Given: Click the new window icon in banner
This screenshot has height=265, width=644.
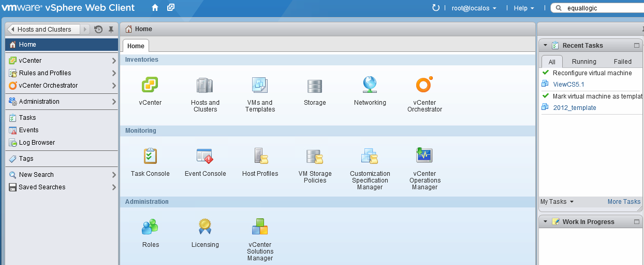Looking at the screenshot, I should point(171,8).
